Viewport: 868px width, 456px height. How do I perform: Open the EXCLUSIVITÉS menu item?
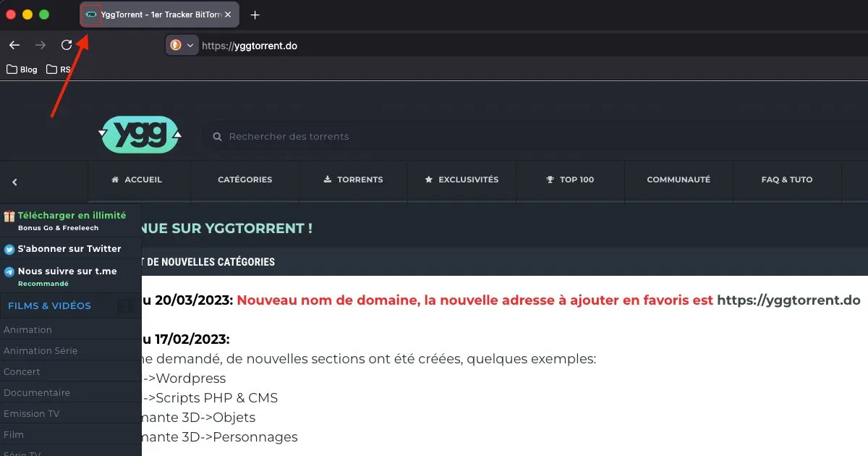tap(461, 180)
